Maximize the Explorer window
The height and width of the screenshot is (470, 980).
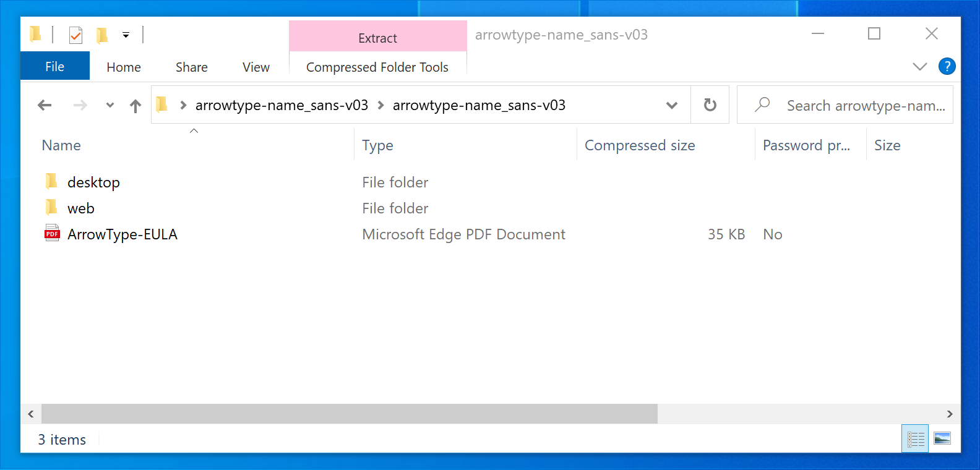[x=874, y=33]
